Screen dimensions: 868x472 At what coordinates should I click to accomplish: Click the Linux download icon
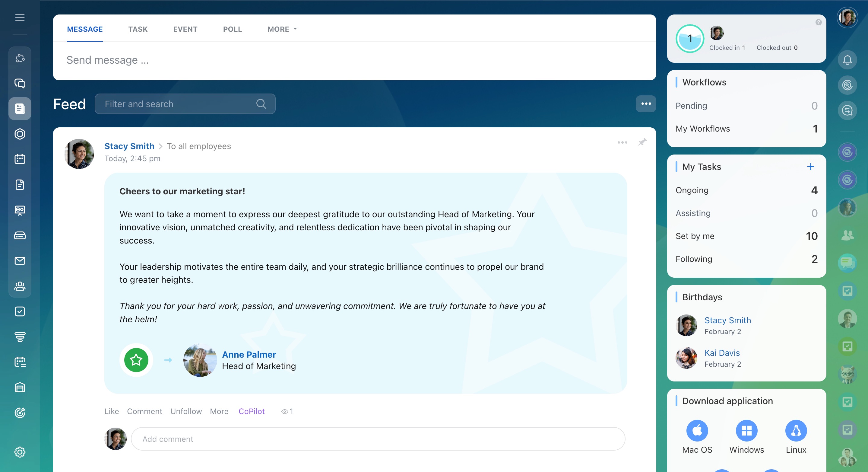[796, 431]
